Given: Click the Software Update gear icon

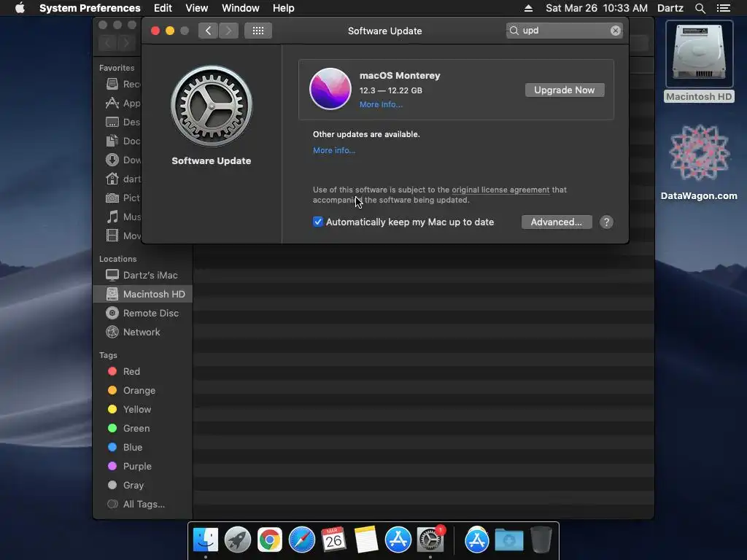Looking at the screenshot, I should (x=212, y=106).
